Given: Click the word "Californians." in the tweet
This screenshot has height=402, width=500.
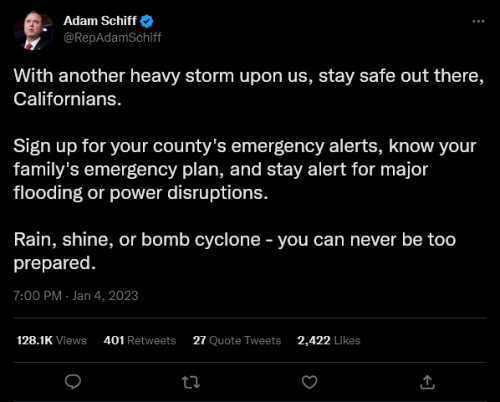Looking at the screenshot, I should pyautogui.click(x=67, y=99).
